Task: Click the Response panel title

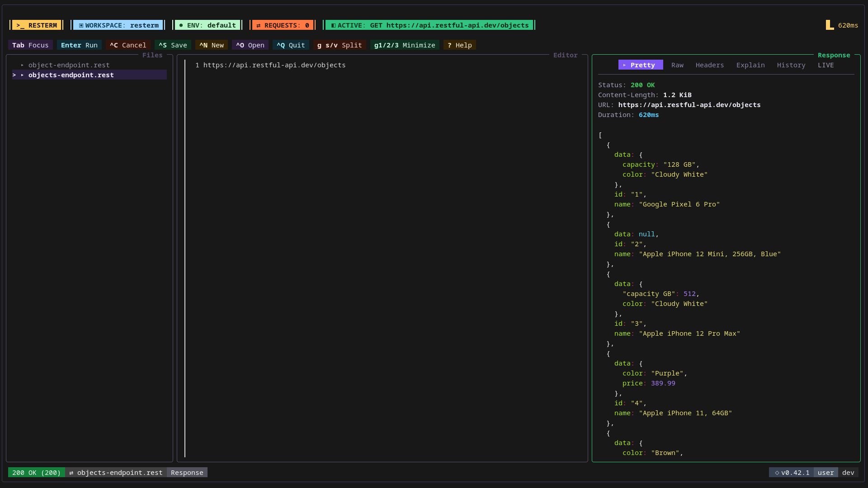Action: pos(834,55)
